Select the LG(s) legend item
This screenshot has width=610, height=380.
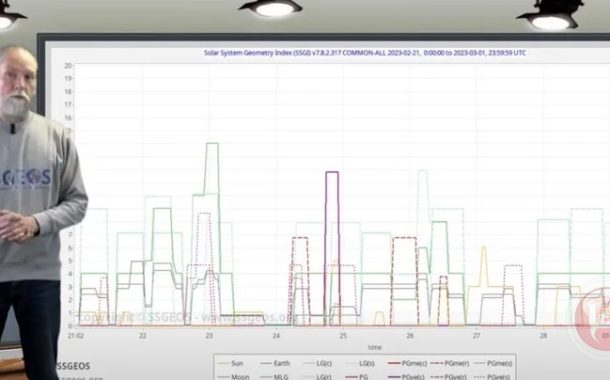click(360, 363)
